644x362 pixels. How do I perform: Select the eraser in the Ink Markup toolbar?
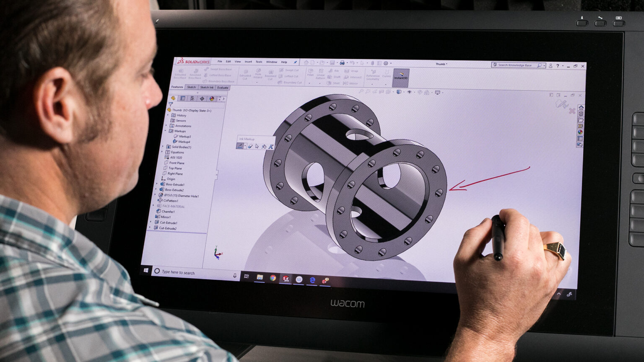[250, 146]
